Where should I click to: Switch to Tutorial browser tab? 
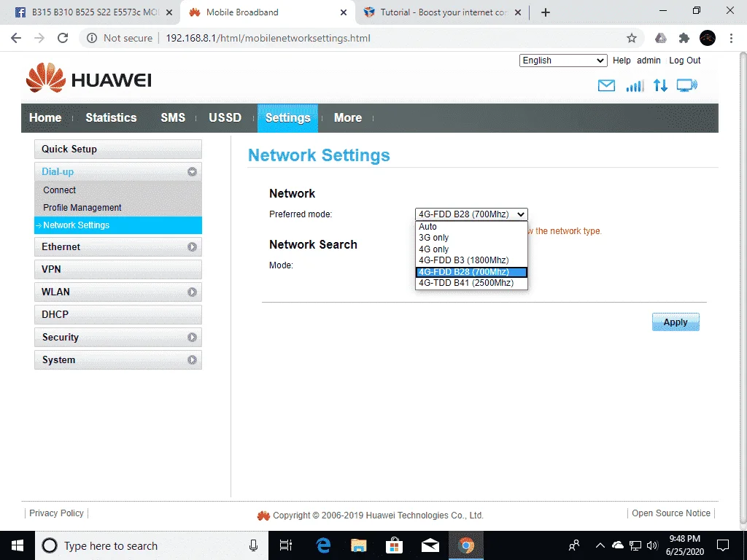pos(444,12)
